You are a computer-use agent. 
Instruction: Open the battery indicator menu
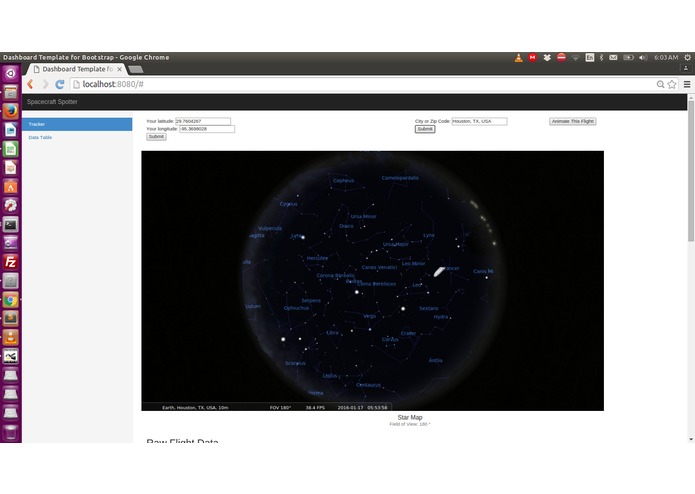pos(628,58)
